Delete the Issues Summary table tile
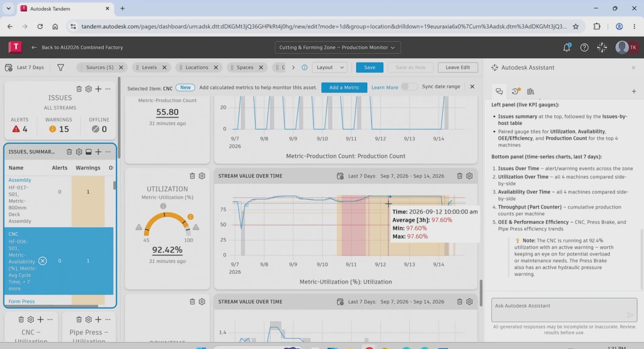The height and width of the screenshot is (349, 644). point(69,152)
